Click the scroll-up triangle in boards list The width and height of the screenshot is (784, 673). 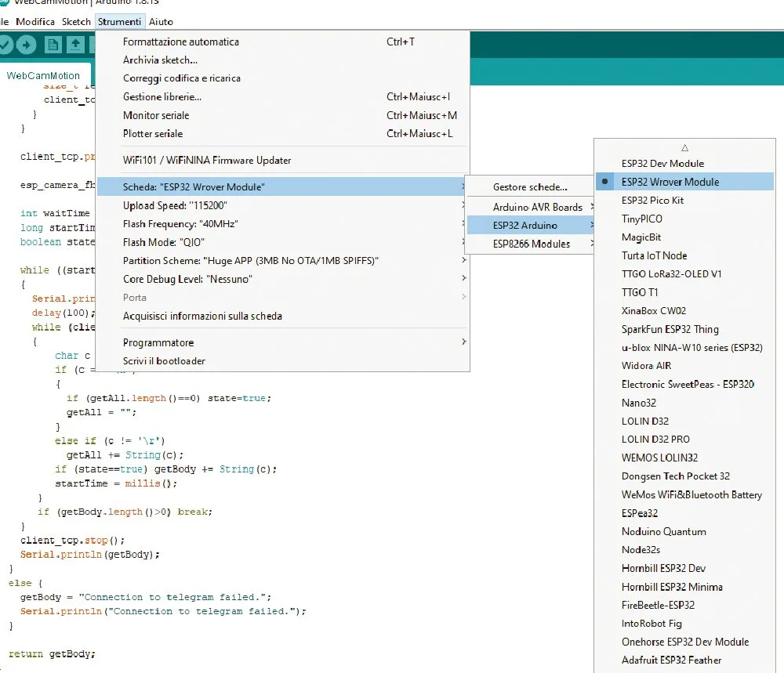(684, 147)
